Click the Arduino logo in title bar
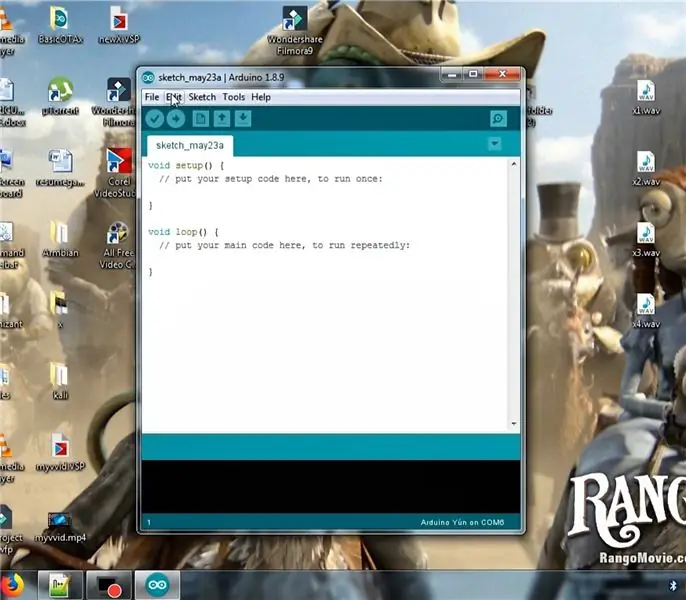The width and height of the screenshot is (686, 600). (x=148, y=78)
